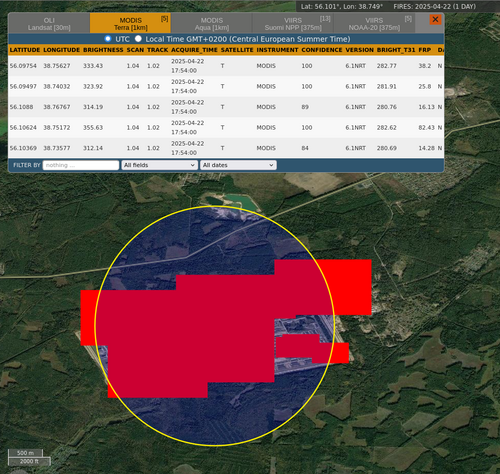The height and width of the screenshot is (474, 500).
Task: Click FRP value 82.43
Action: pos(426,128)
